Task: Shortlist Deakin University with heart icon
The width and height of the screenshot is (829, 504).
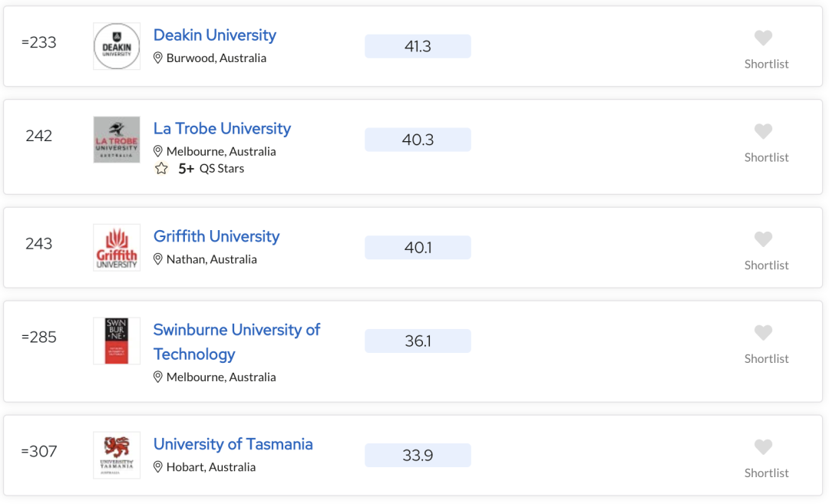Action: [763, 38]
